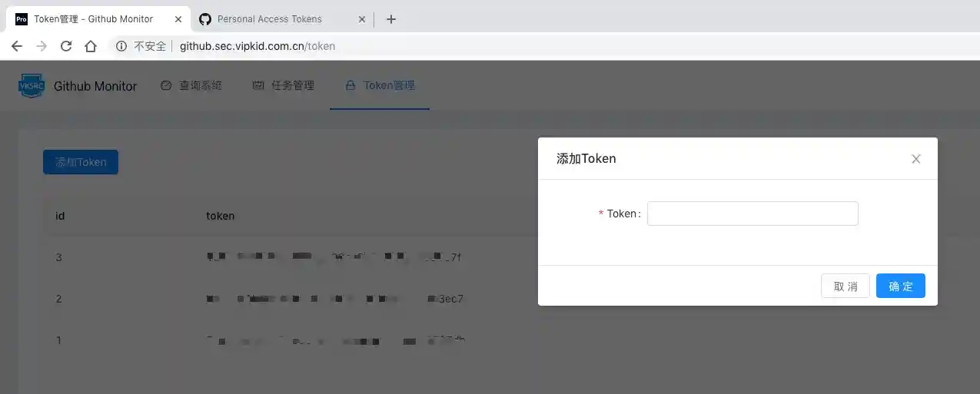
Task: Click the VKSRC shield logo
Action: (x=32, y=85)
